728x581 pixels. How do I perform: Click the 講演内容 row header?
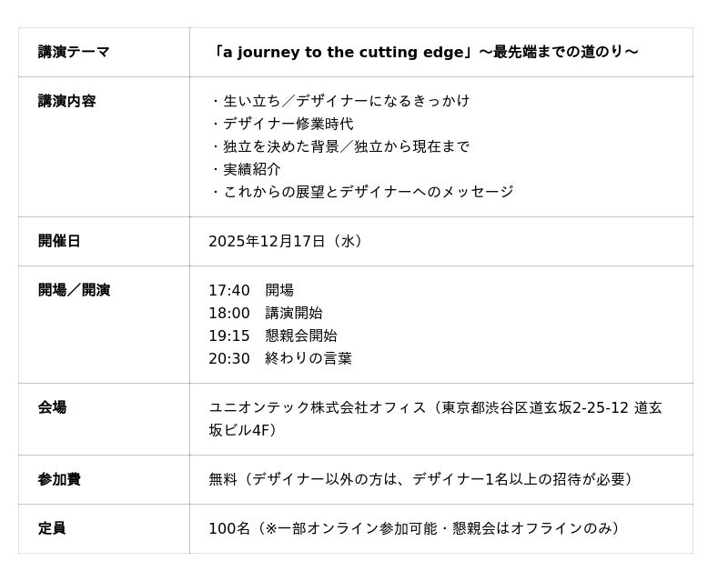click(66, 101)
